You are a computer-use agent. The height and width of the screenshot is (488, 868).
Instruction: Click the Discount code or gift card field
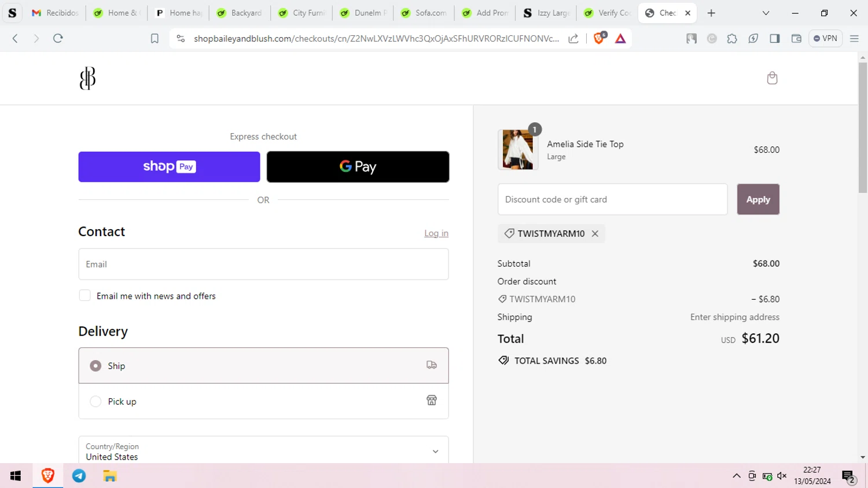pyautogui.click(x=612, y=199)
